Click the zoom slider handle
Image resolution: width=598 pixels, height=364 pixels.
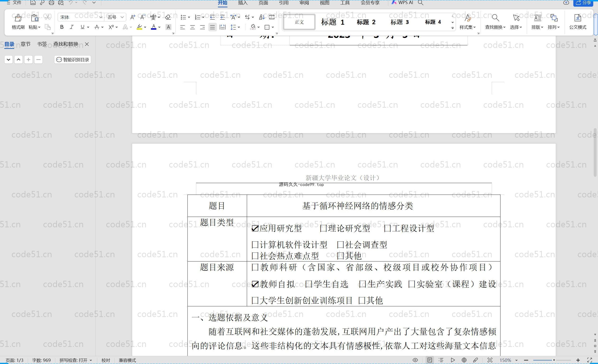click(x=554, y=360)
